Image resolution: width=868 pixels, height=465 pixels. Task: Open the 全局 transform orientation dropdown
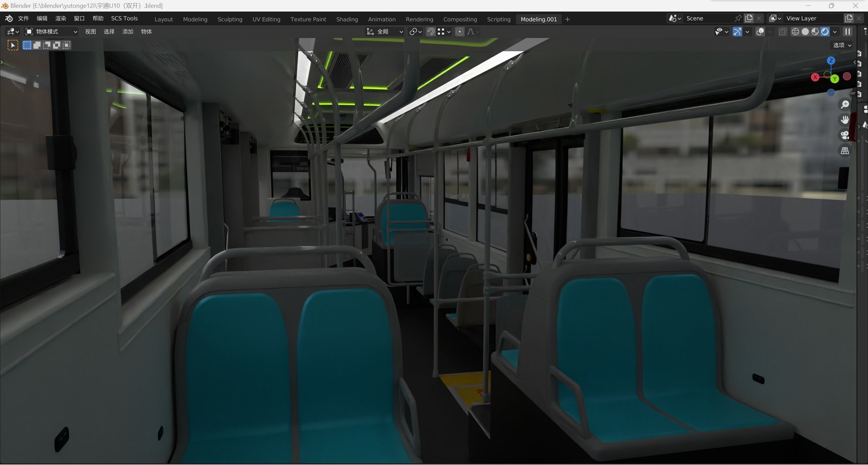(x=384, y=32)
